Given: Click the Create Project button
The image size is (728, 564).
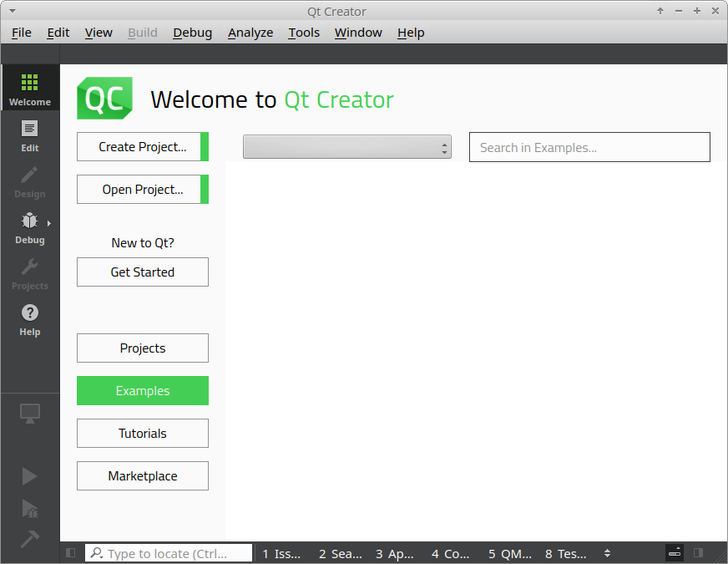Looking at the screenshot, I should [x=143, y=147].
